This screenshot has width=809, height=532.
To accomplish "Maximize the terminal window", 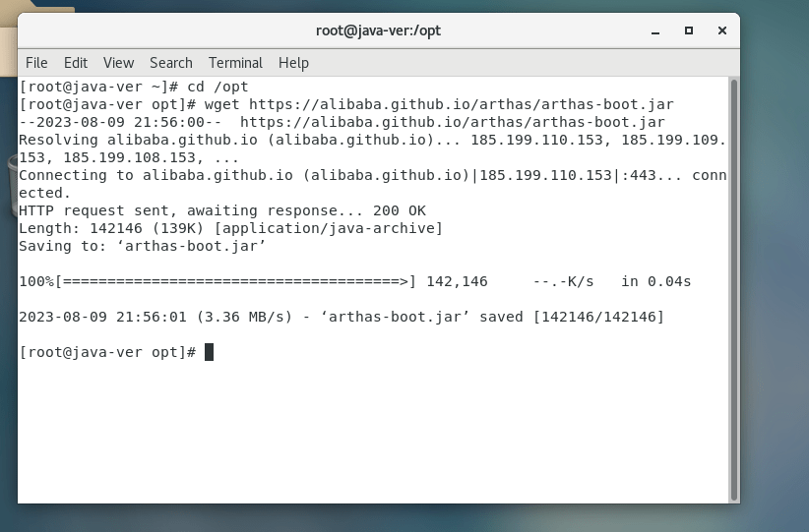I will pos(690,30).
